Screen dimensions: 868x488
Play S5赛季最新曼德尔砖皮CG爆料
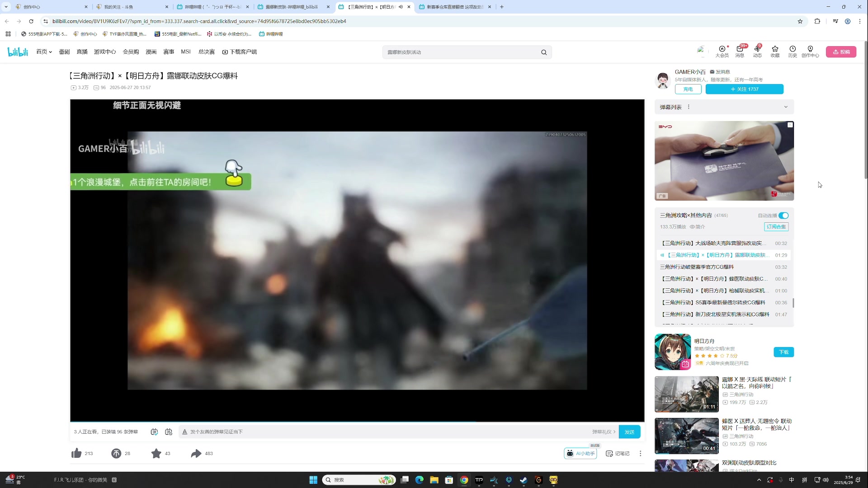pos(723,303)
